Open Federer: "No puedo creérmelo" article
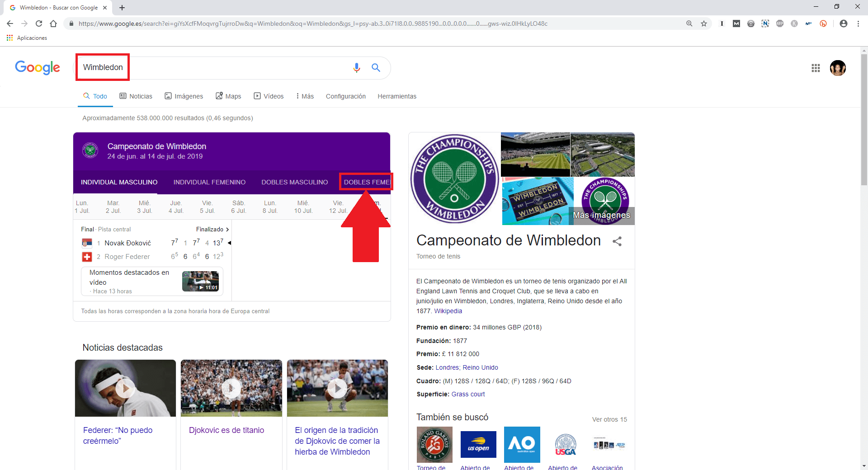The width and height of the screenshot is (868, 470). [x=118, y=436]
